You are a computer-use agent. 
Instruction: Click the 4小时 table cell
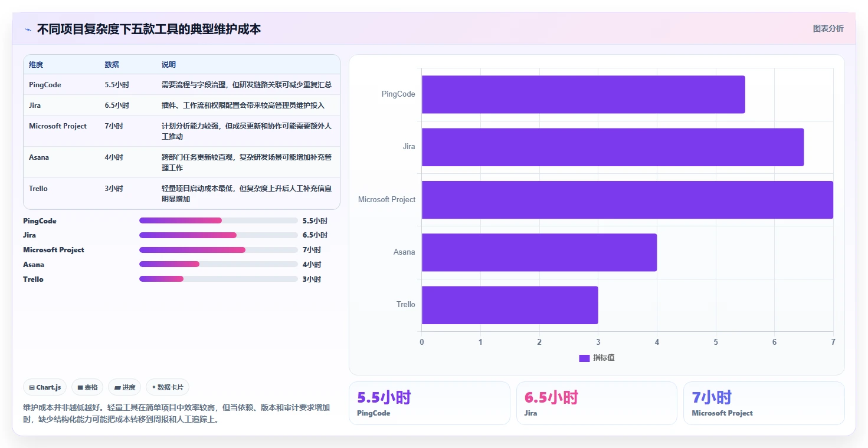click(x=114, y=157)
